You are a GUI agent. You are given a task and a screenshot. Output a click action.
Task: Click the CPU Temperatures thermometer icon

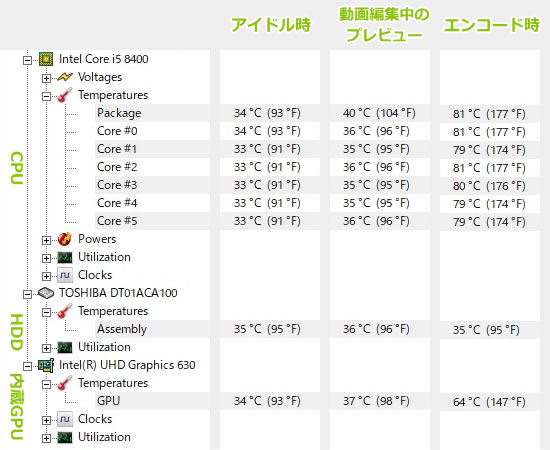click(x=65, y=95)
